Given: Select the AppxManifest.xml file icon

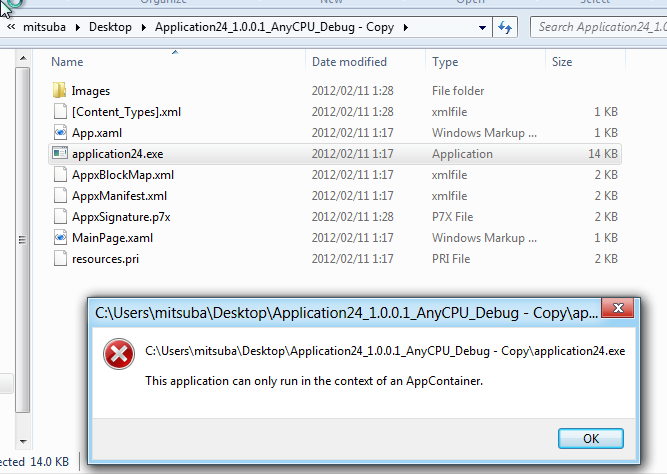Looking at the screenshot, I should (x=60, y=195).
